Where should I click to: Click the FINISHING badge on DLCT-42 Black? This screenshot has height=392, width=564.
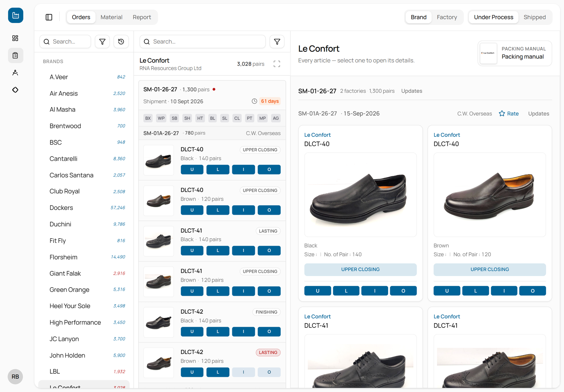[x=266, y=312]
